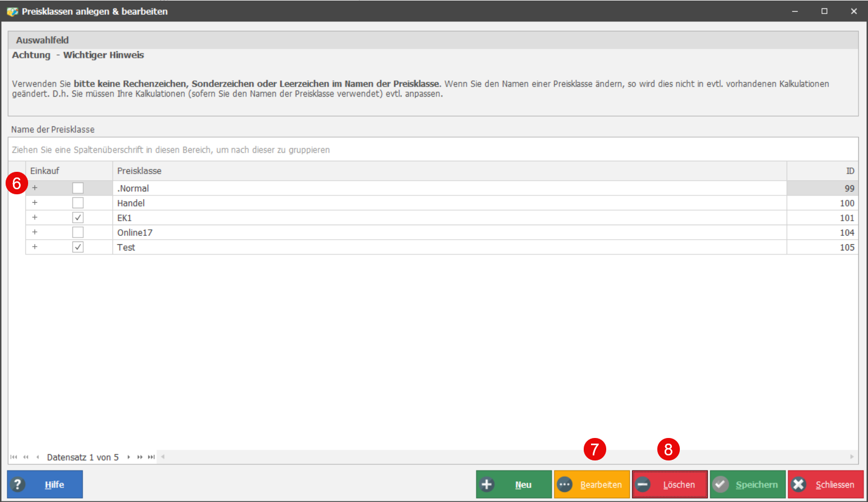868x502 pixels.
Task: Click the Speichern button label
Action: 757,485
